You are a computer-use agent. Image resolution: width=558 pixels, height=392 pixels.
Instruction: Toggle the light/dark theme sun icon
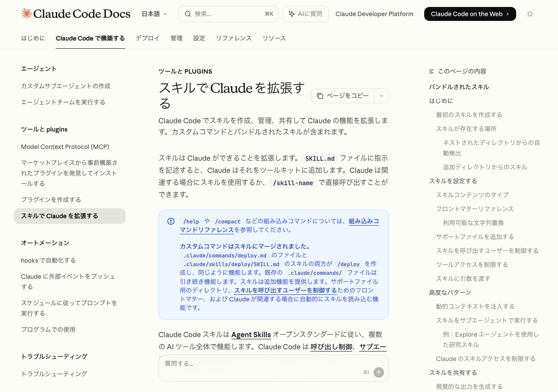click(x=530, y=14)
